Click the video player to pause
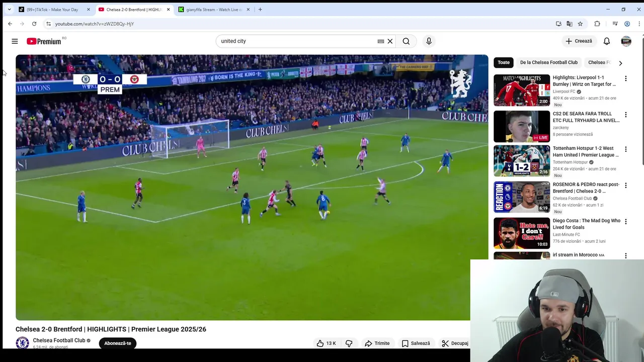The width and height of the screenshot is (644, 362). pyautogui.click(x=252, y=188)
